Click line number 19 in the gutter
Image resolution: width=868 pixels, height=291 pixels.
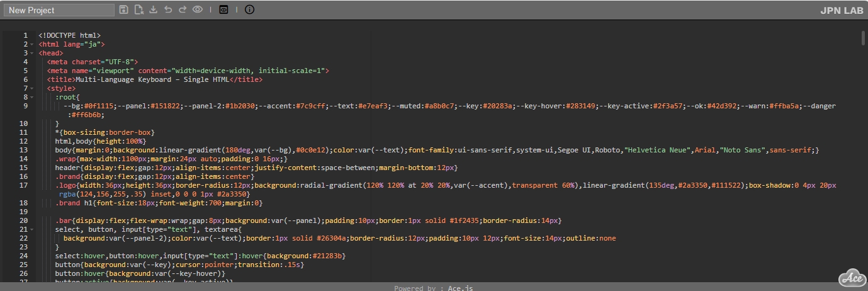coord(24,212)
